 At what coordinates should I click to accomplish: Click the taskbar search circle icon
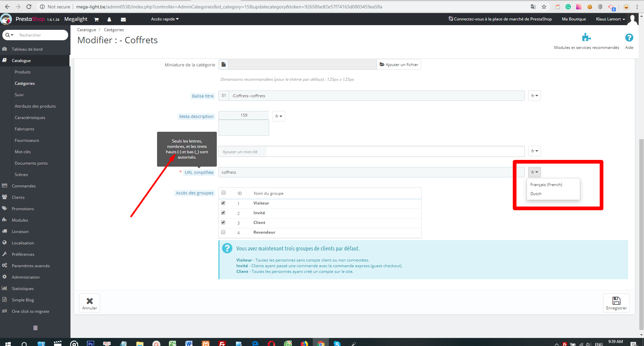24,343
